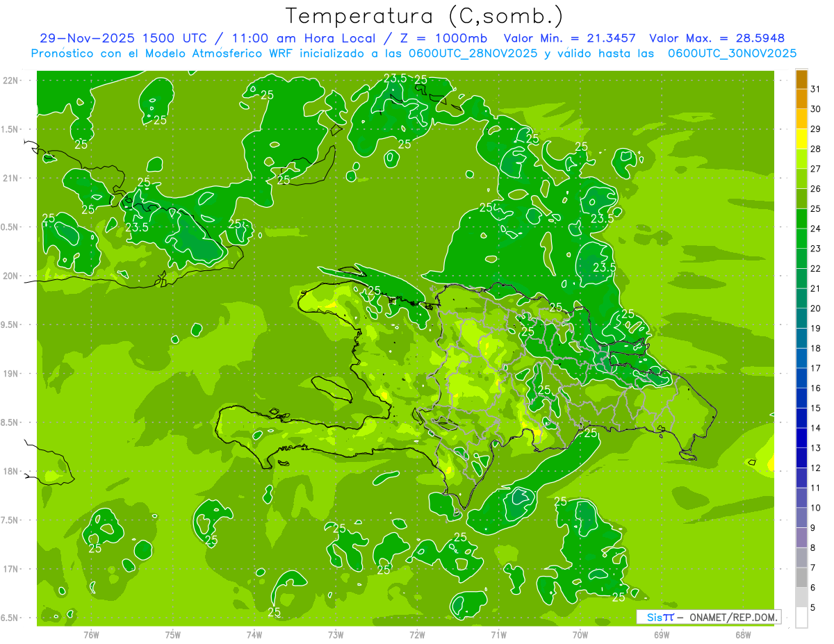
Task: Select 'Valor Max. = 28.5948' text
Action: [717, 38]
